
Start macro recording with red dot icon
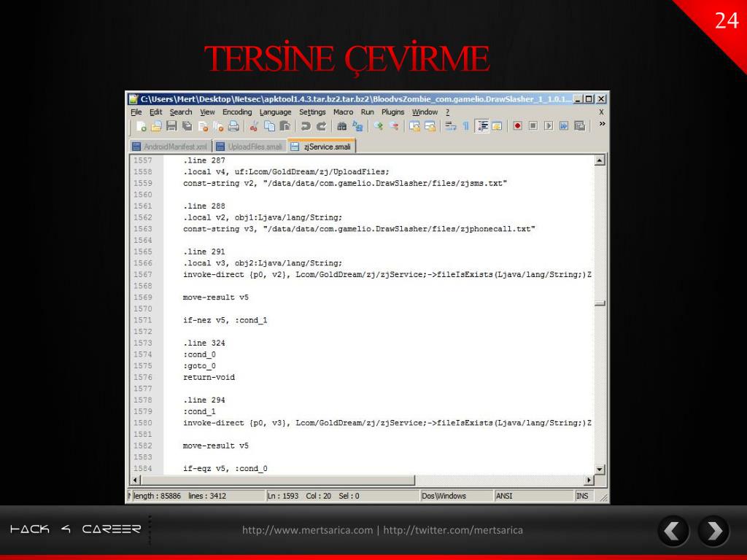pos(518,125)
